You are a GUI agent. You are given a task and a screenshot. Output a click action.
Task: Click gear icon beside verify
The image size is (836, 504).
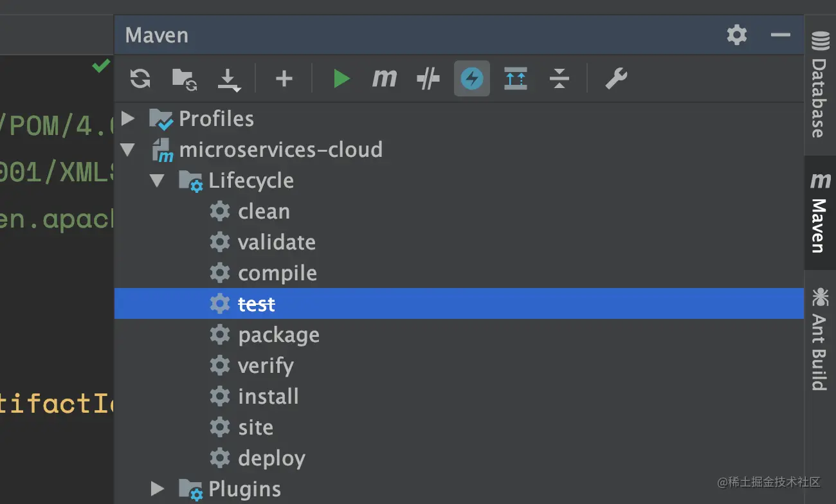tap(220, 366)
